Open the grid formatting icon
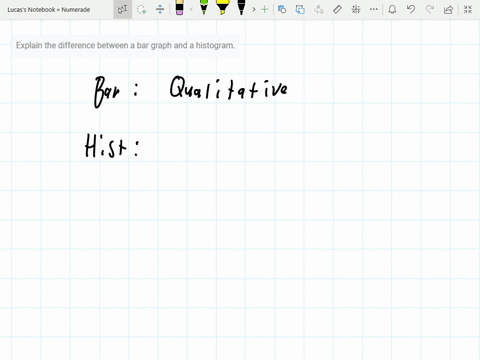The image size is (480, 360). coord(356,9)
